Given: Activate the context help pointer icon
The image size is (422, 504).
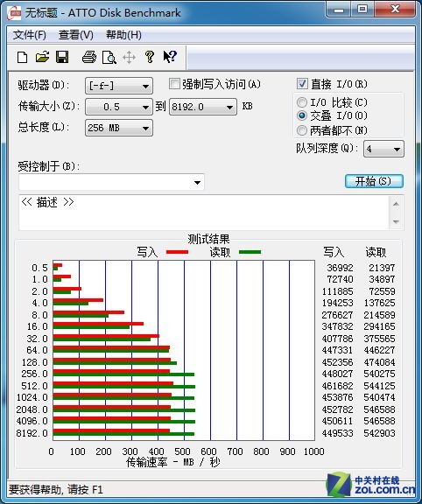Looking at the screenshot, I should pyautogui.click(x=170, y=57).
